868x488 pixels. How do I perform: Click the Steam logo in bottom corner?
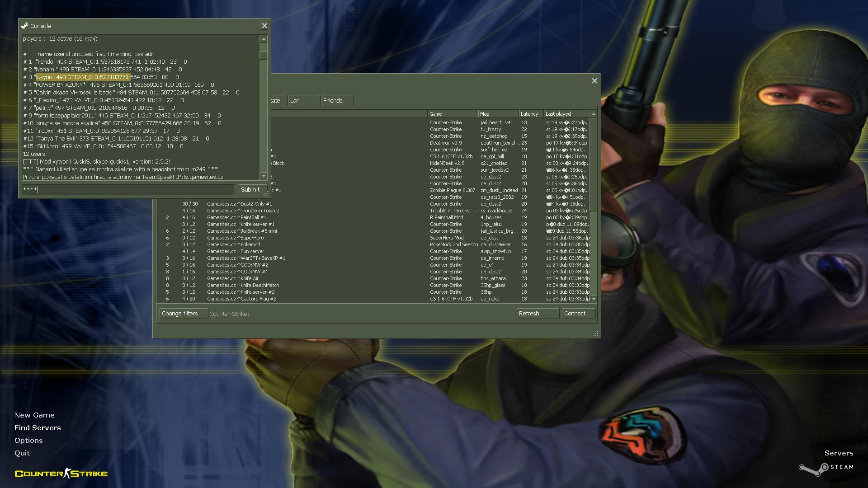[826, 468]
